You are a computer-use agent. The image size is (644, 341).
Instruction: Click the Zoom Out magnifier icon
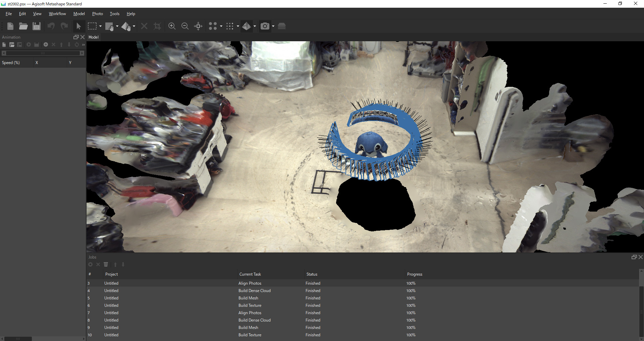185,26
